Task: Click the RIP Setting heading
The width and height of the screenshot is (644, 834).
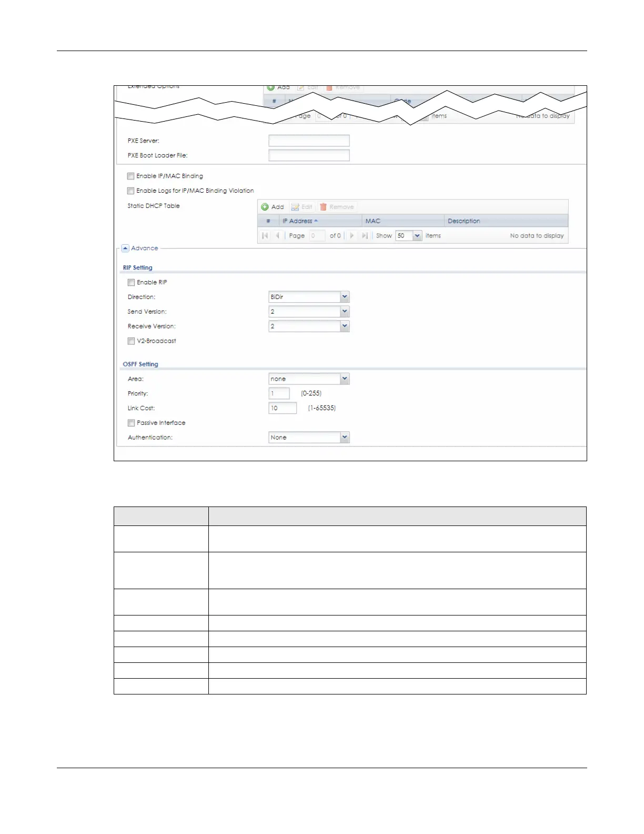Action: (x=138, y=268)
